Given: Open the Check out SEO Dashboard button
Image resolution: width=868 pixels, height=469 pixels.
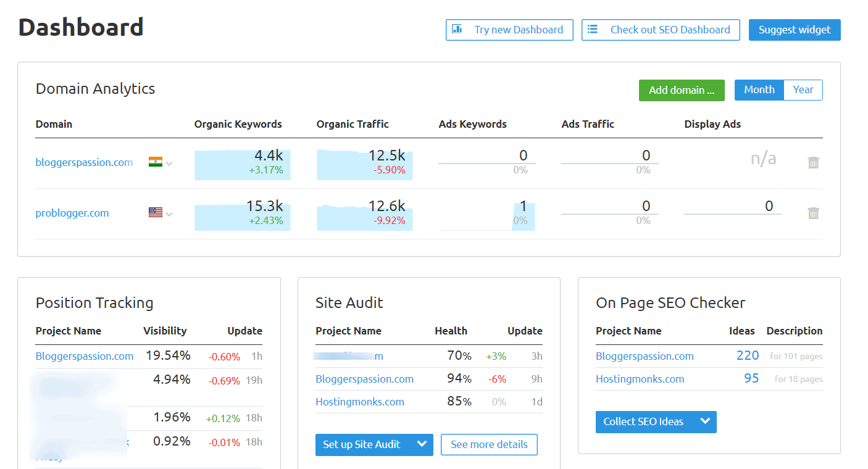Looking at the screenshot, I should click(661, 30).
